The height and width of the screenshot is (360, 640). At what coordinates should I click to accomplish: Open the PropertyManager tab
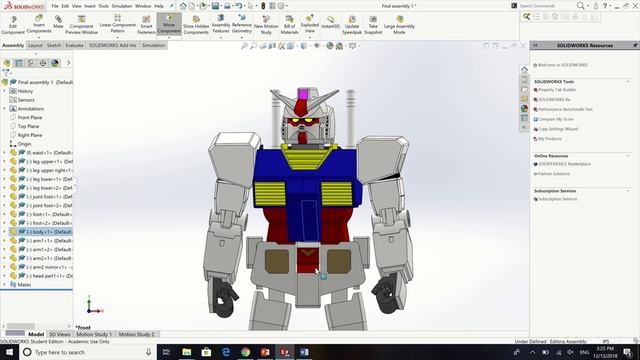19,63
